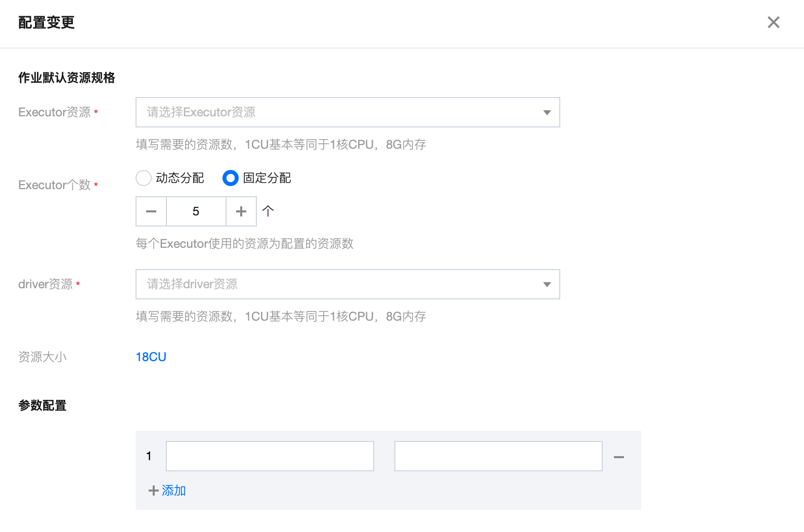804x532 pixels.
Task: Select the 动态分配 radio button
Action: click(x=144, y=178)
